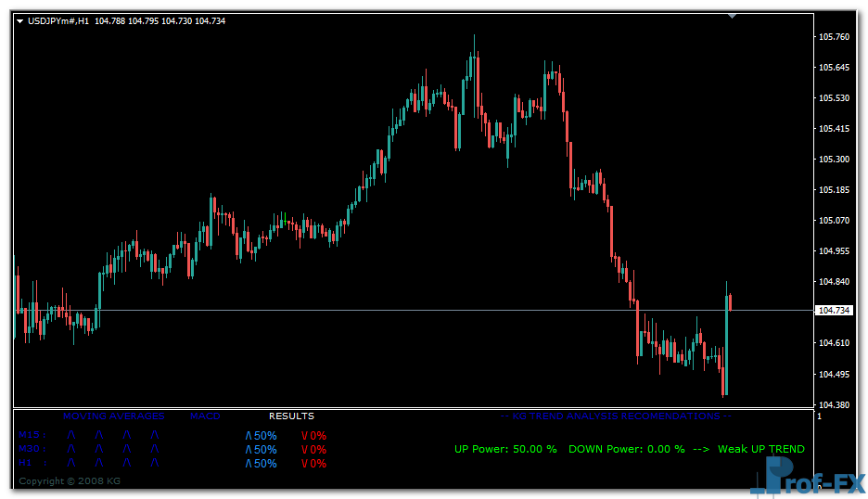This screenshot has height=499, width=868.
Task: Select the MOVING AVERAGES column header
Action: [113, 416]
